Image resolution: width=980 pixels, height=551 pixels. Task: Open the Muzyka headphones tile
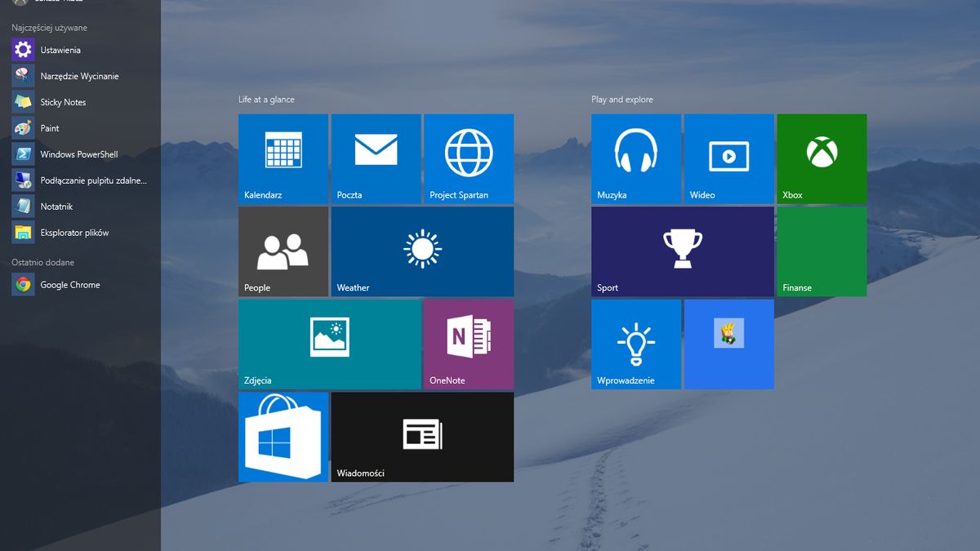point(636,159)
